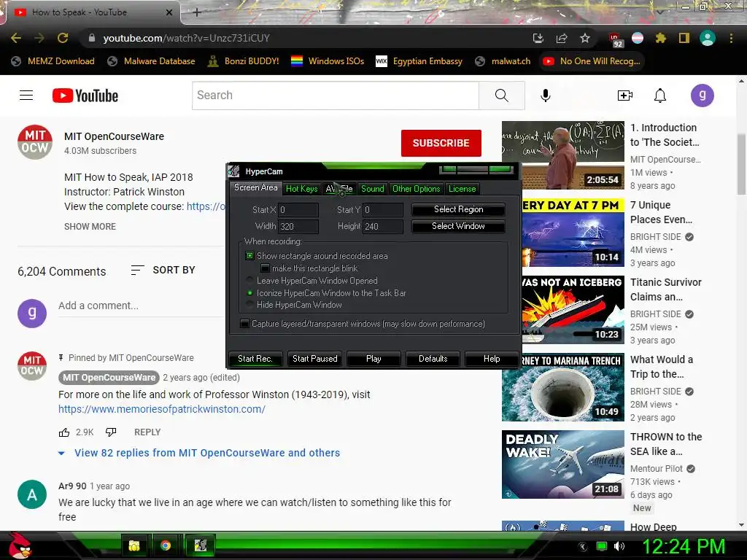Screen dimensions: 747x560
Task: Select Hide HyperCam Window option
Action: click(x=249, y=305)
